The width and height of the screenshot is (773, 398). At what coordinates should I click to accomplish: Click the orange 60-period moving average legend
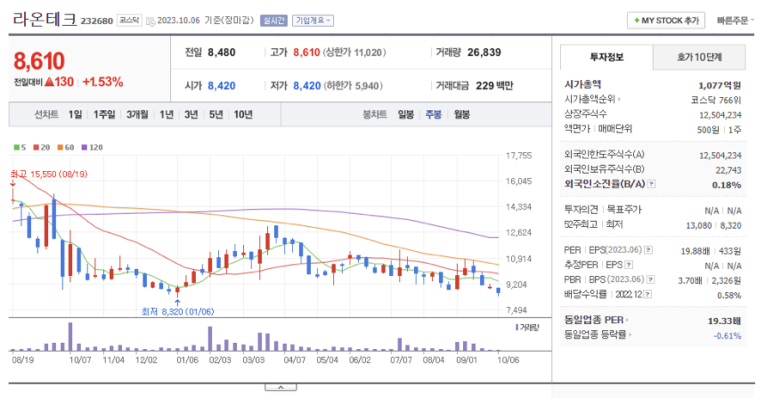click(66, 147)
